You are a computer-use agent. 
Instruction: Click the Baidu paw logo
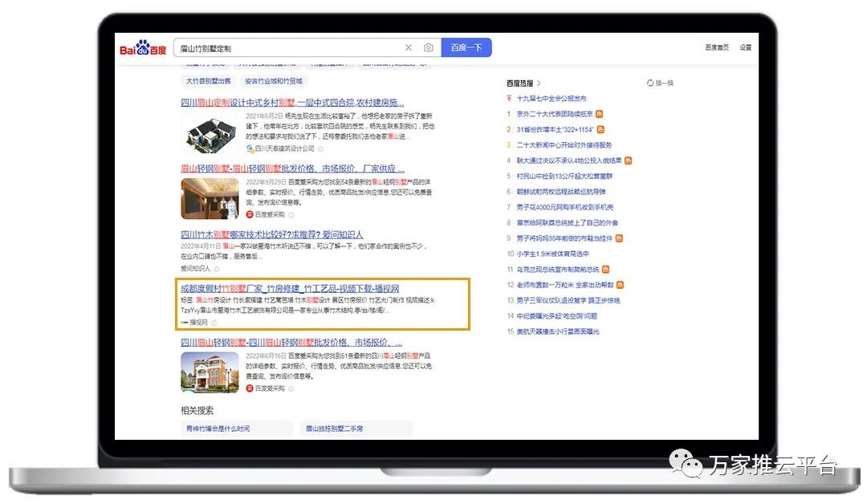tap(143, 49)
